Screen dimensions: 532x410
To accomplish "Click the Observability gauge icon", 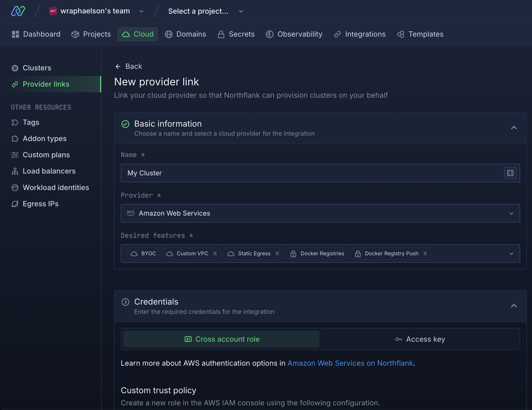I will 270,34.
